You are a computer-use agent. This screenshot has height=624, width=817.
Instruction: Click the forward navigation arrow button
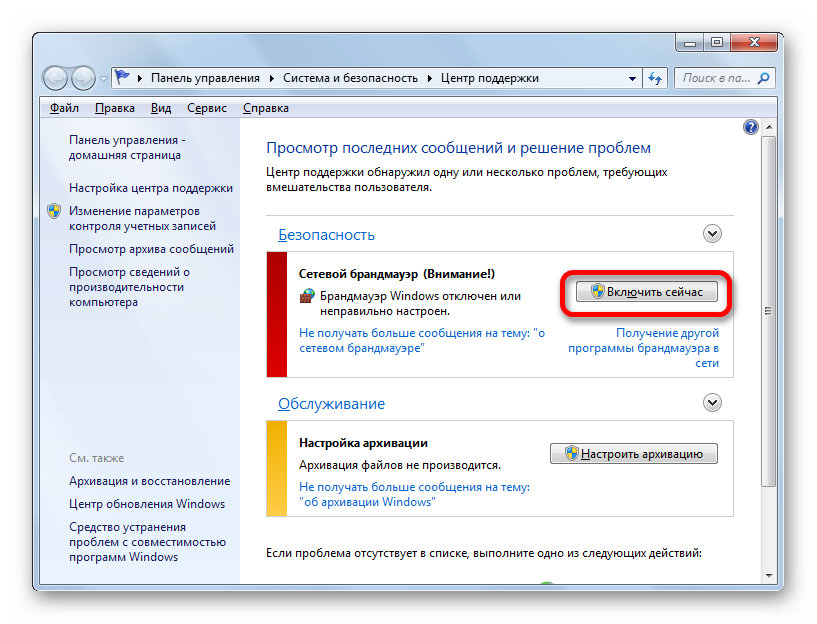pyautogui.click(x=84, y=78)
